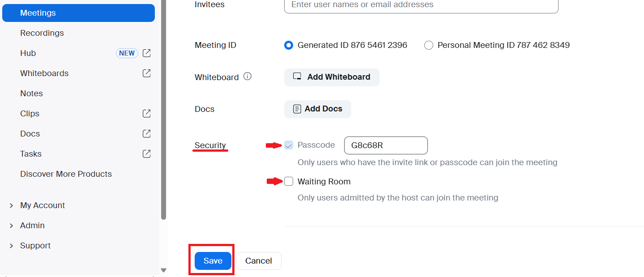Click the whiteboard icon in Add Whiteboard
Screen dimensions: 644x277
tap(297, 77)
